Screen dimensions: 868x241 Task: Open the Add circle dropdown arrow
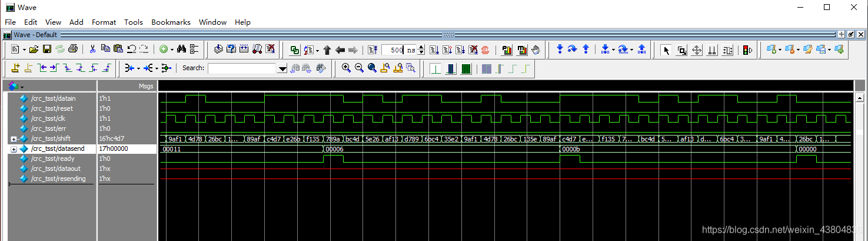pyautogui.click(x=171, y=50)
